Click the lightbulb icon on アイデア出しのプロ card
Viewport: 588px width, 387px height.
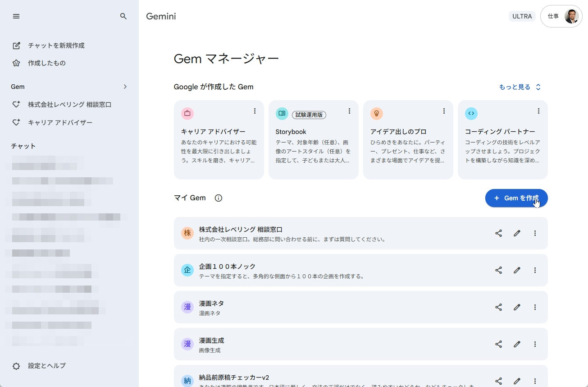[377, 113]
